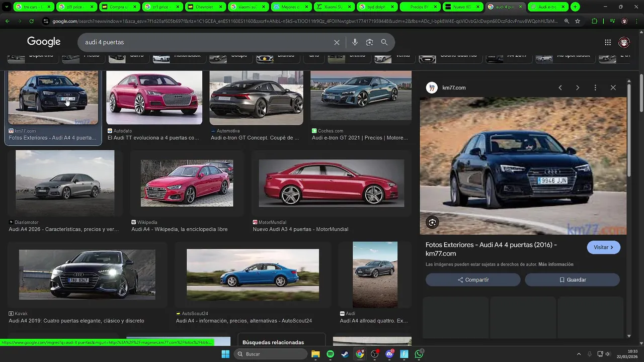This screenshot has height=362, width=644.
Task: Open Kavak Audi A4 2019 thumbnail
Action: (87, 275)
